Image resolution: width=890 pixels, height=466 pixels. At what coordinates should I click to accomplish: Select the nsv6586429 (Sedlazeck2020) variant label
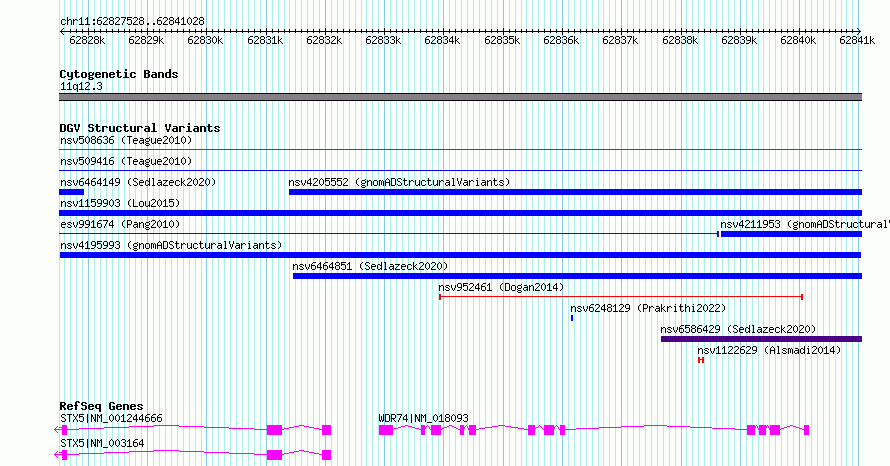point(738,329)
